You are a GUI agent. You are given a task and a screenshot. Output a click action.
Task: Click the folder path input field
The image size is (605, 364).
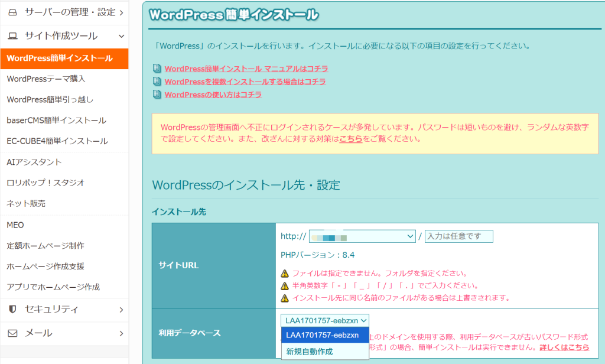pos(458,236)
